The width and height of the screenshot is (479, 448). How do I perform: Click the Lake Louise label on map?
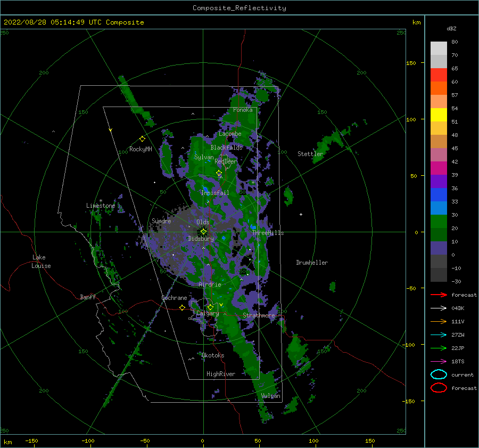tap(41, 262)
